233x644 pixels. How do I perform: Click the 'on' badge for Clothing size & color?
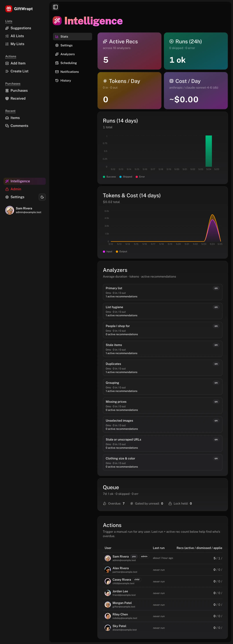pos(216,458)
